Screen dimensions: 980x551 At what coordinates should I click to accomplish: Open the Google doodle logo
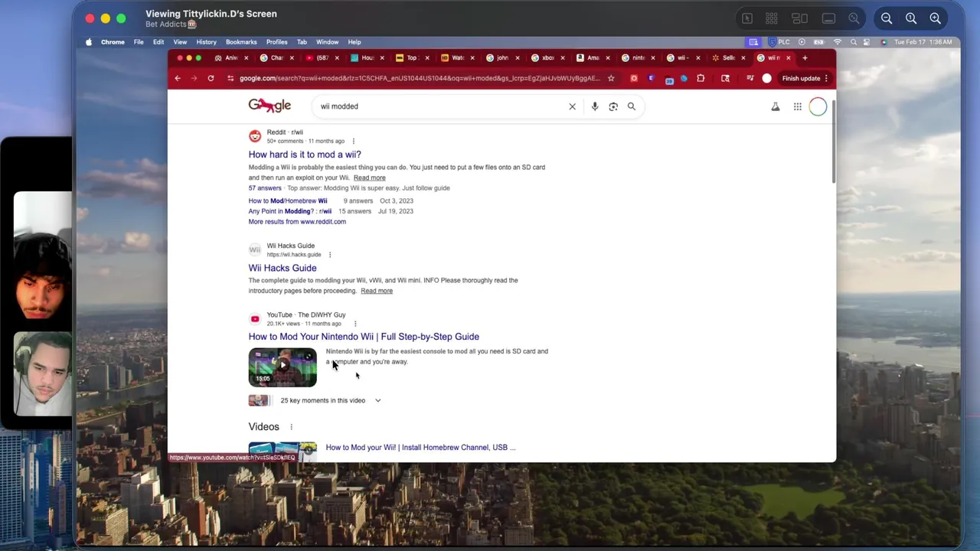[x=269, y=106]
